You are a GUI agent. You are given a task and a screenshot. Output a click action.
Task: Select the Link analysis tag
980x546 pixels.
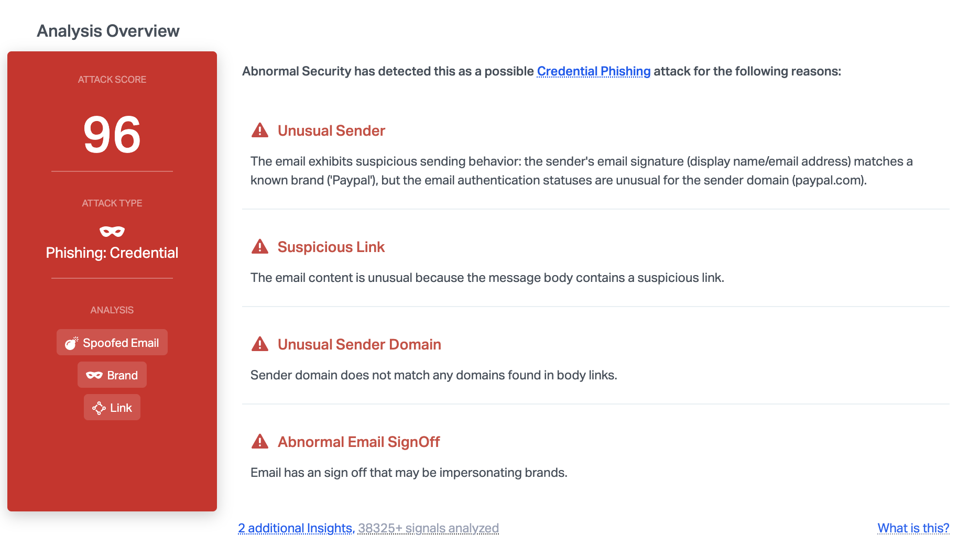[121, 408]
